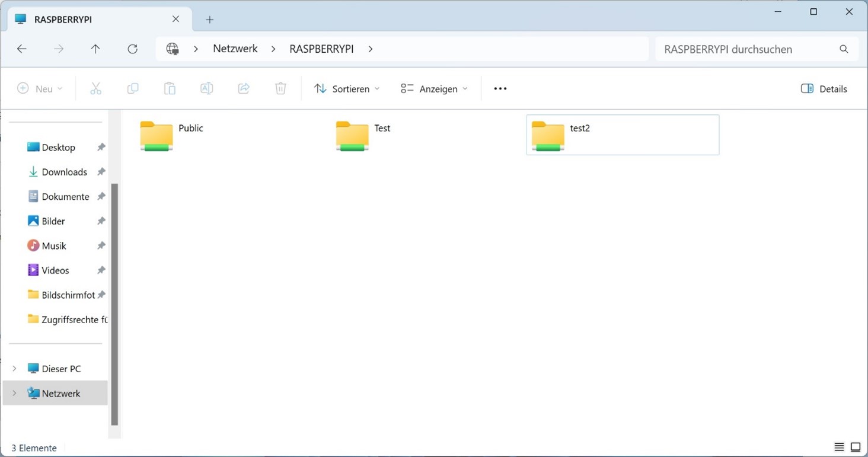Expand the Netzwerk tree node

click(x=15, y=394)
